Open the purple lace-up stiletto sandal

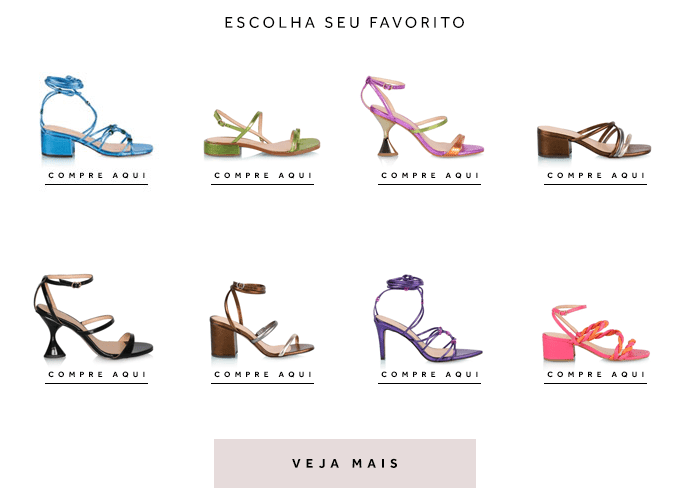[x=428, y=318]
